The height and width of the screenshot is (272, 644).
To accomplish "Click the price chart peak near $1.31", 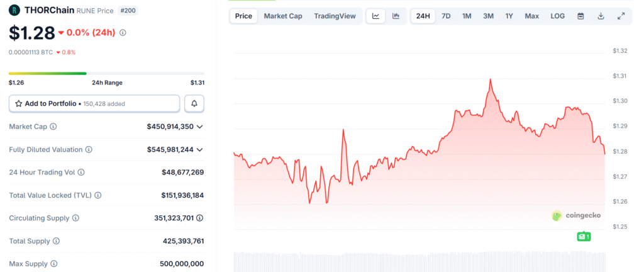I will [490, 79].
